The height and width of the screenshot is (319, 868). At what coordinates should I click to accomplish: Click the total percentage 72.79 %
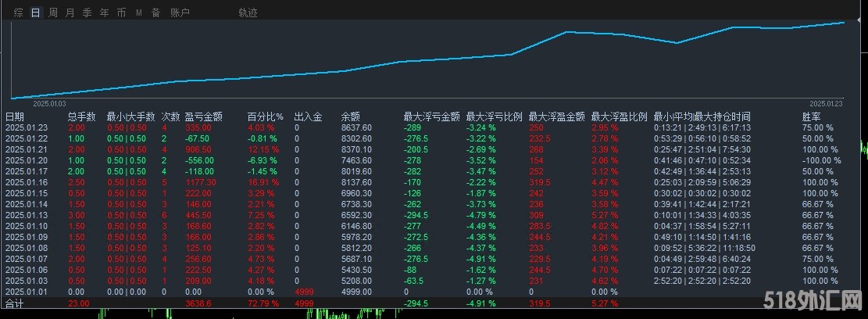pos(263,303)
